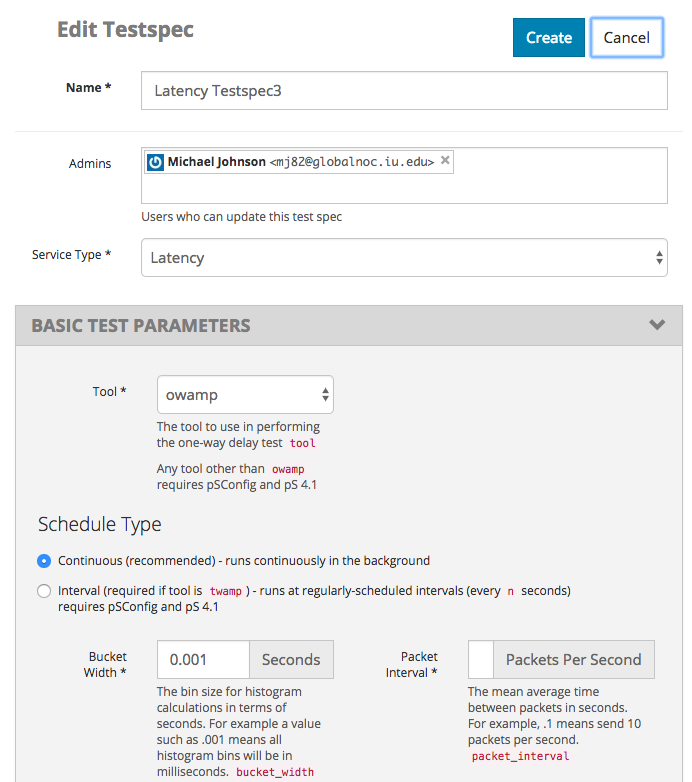Click the Michael Johnson admin tag
Viewport: 692px width, 782px height.
[299, 162]
